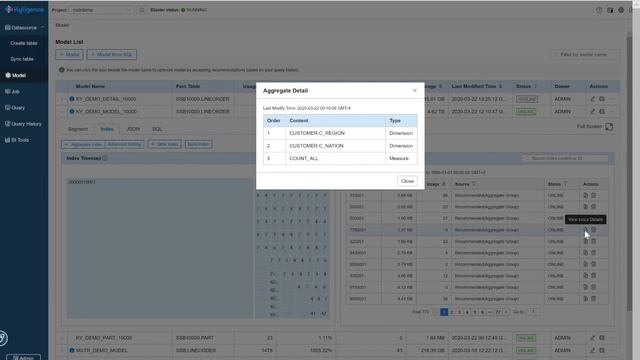Sort by the Last Modified Time column
The image size is (640, 360).
[x=500, y=87]
